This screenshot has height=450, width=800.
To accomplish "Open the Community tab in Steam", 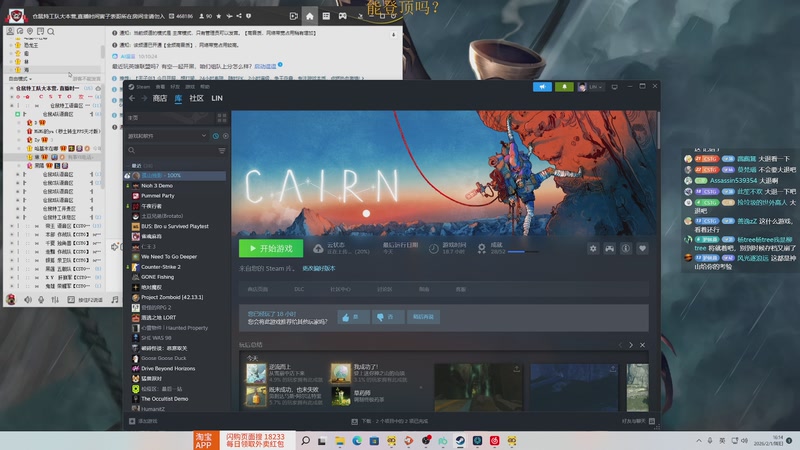I will coord(196,98).
